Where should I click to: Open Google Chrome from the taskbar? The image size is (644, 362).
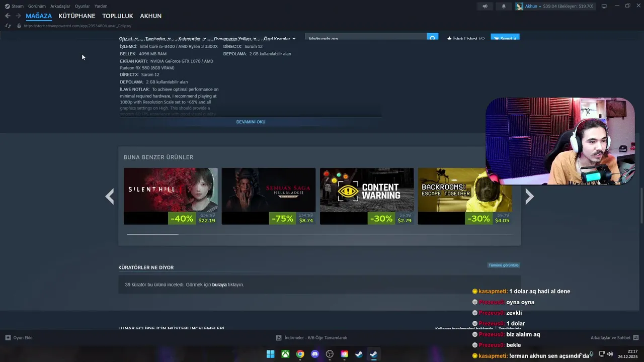click(300, 354)
